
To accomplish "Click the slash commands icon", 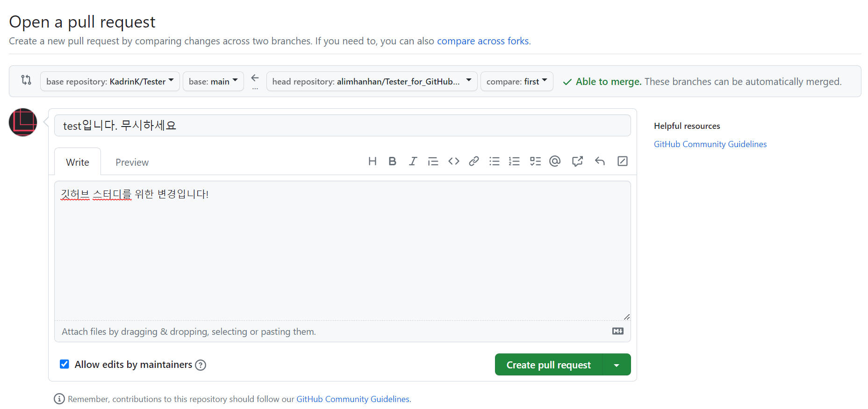I will pyautogui.click(x=622, y=161).
